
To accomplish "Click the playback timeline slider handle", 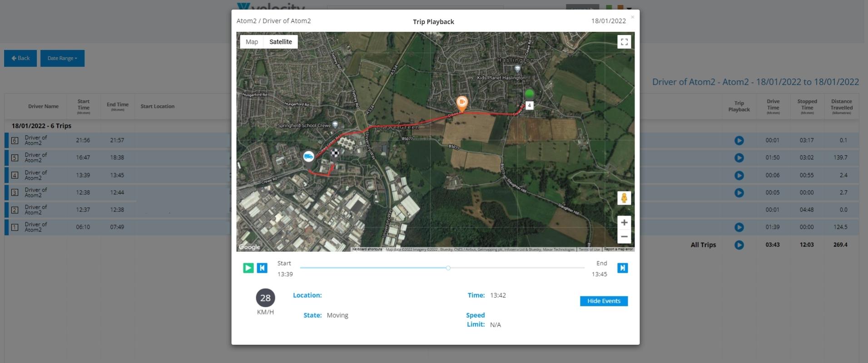I will point(448,268).
